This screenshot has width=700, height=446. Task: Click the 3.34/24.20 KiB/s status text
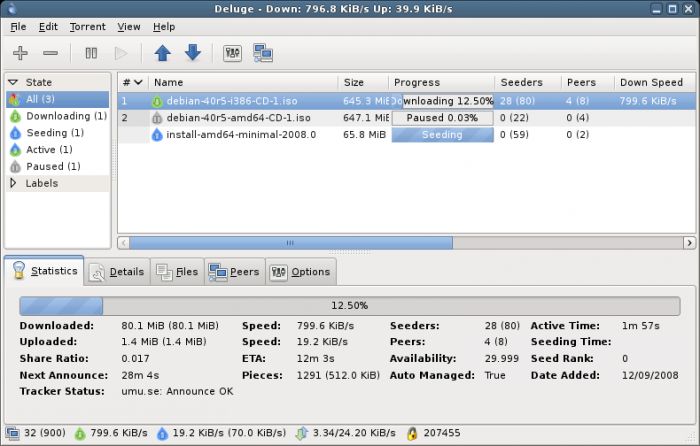(354, 433)
